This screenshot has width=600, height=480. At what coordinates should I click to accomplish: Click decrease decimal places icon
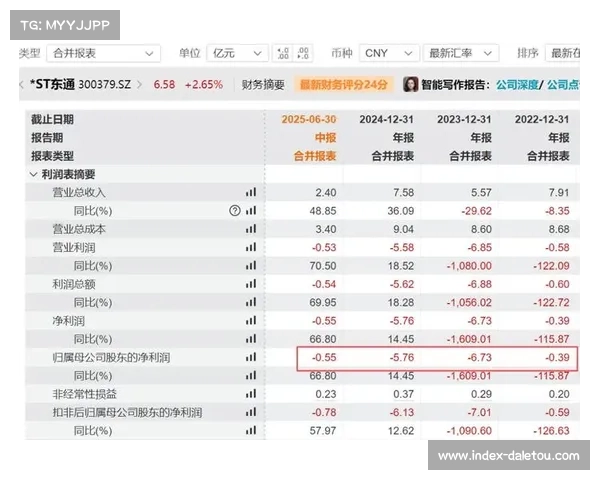click(303, 53)
